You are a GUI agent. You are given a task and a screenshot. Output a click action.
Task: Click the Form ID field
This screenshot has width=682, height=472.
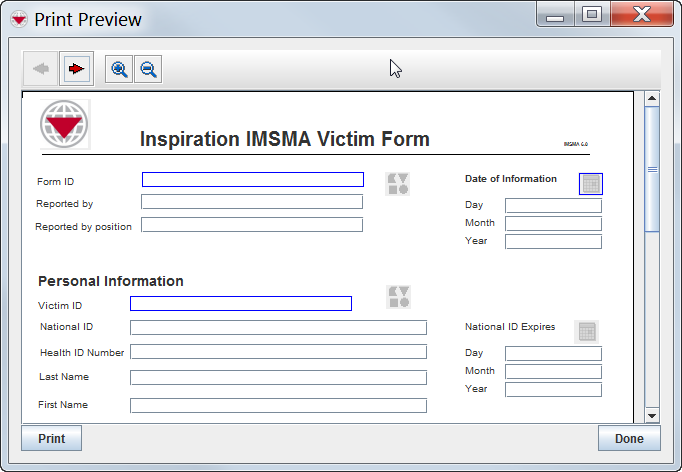252,180
